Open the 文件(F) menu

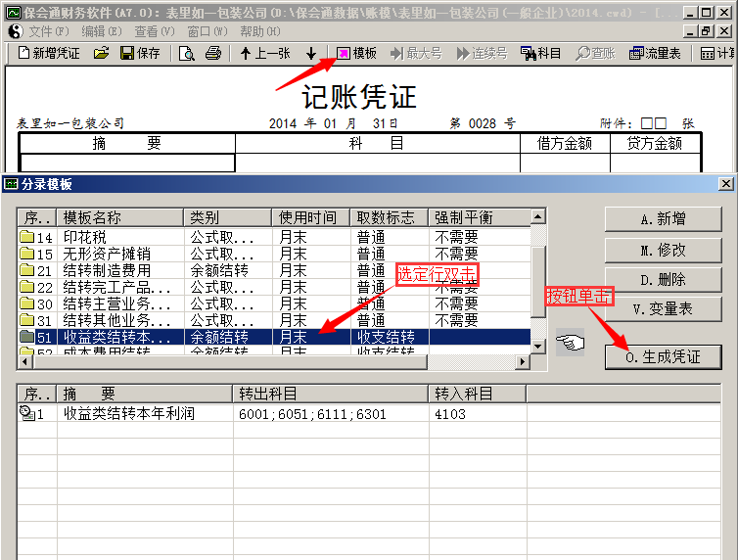click(x=49, y=31)
